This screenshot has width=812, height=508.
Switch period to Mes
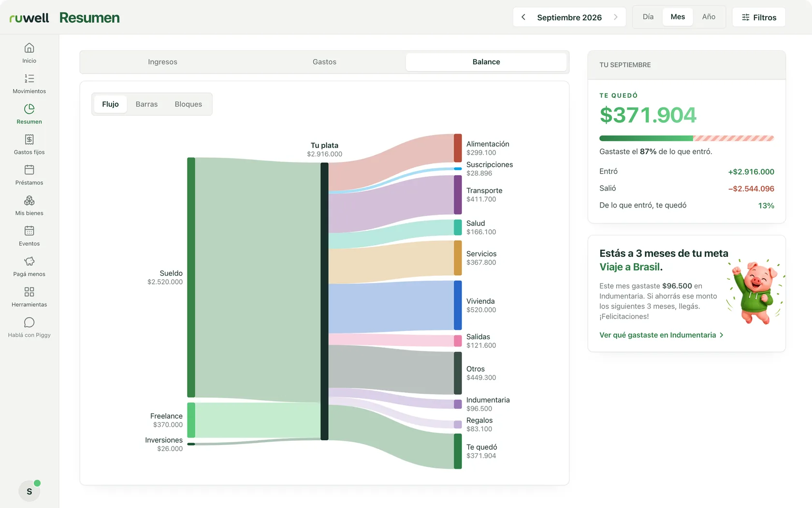click(678, 17)
